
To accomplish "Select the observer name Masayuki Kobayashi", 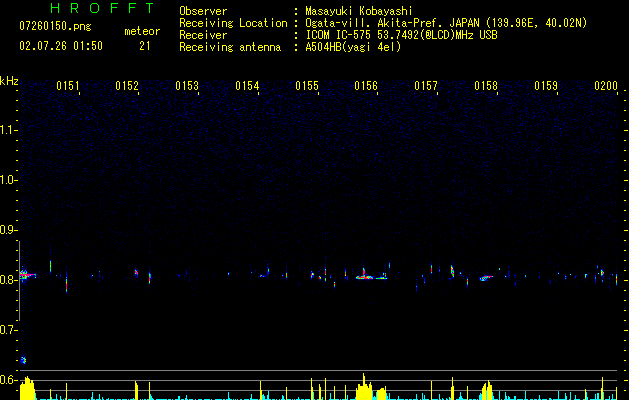I will pyautogui.click(x=359, y=11).
